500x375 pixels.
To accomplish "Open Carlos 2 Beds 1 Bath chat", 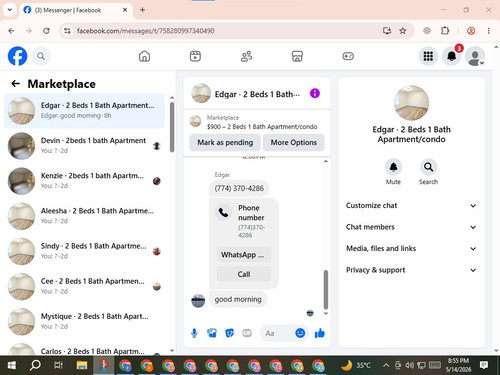I will pos(84,348).
